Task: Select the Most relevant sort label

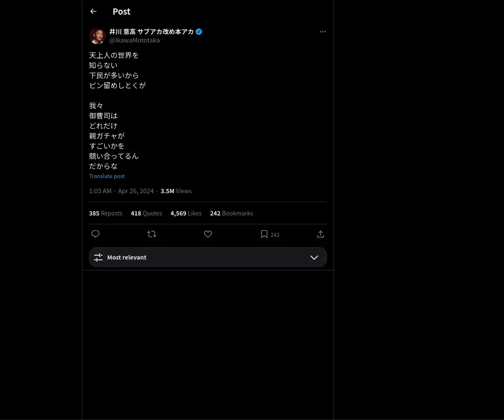Action: (127, 257)
